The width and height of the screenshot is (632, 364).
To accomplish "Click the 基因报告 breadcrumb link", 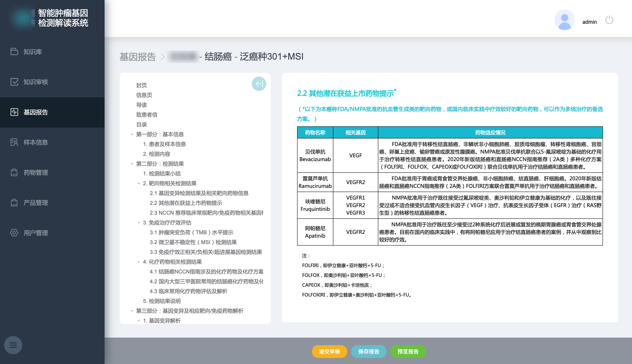I will [138, 57].
